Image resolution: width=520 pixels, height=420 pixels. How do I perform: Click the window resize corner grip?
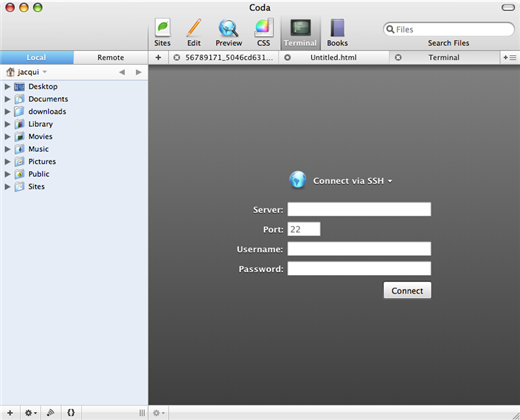pos(515,415)
